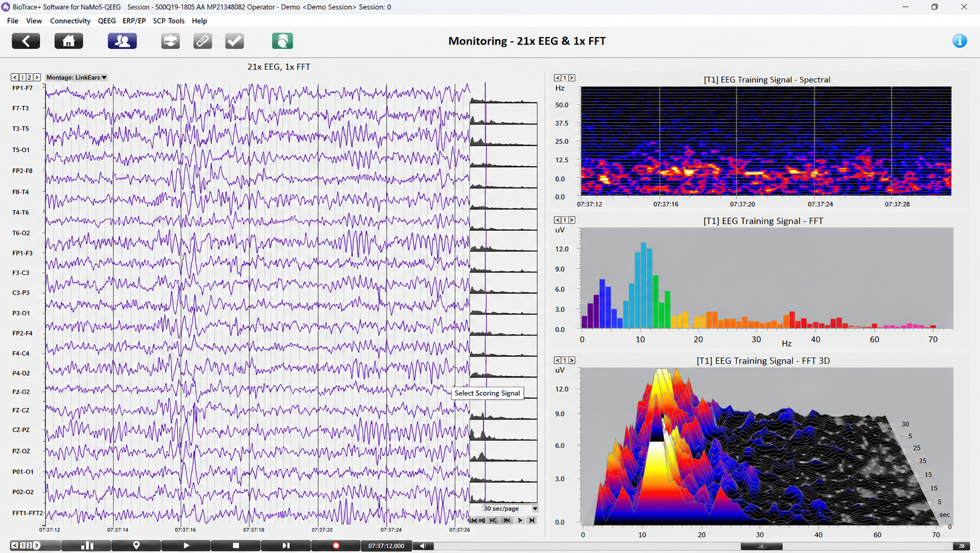980x553 pixels.
Task: Click the left arrow of the FFT panel pager
Action: (x=557, y=220)
